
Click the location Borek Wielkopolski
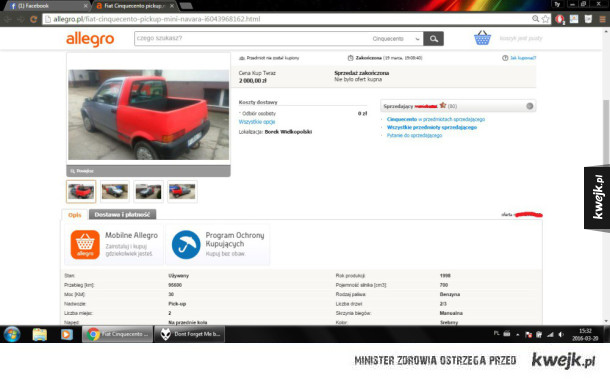pos(288,132)
